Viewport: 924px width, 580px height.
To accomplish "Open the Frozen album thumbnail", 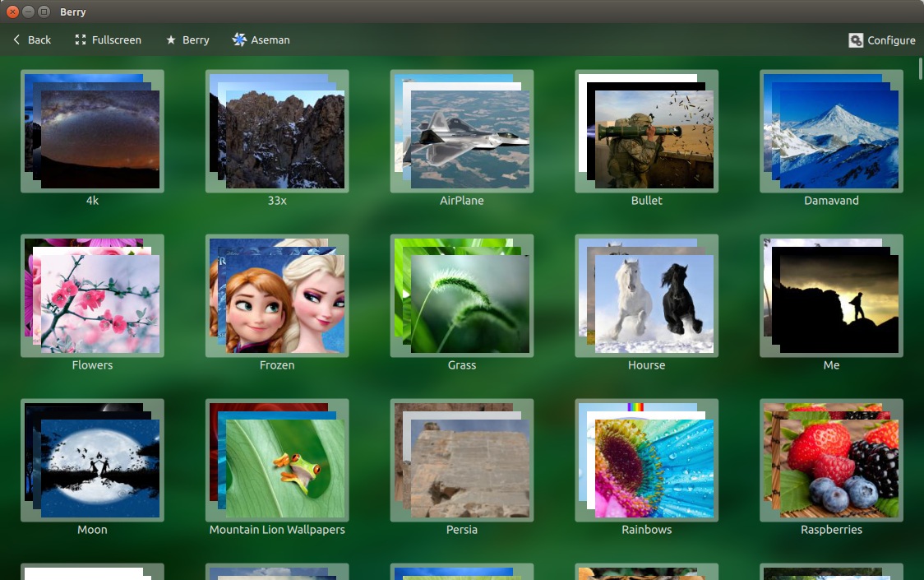I will pos(277,295).
